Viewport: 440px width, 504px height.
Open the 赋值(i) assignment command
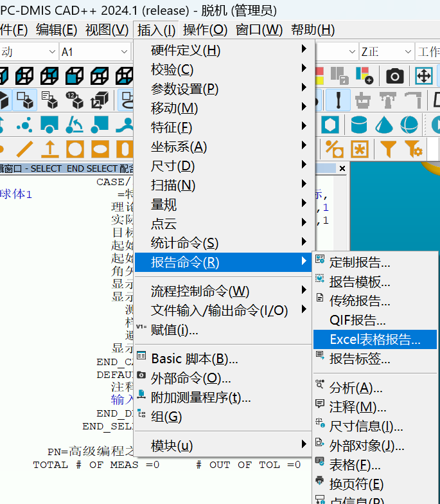coord(223,330)
